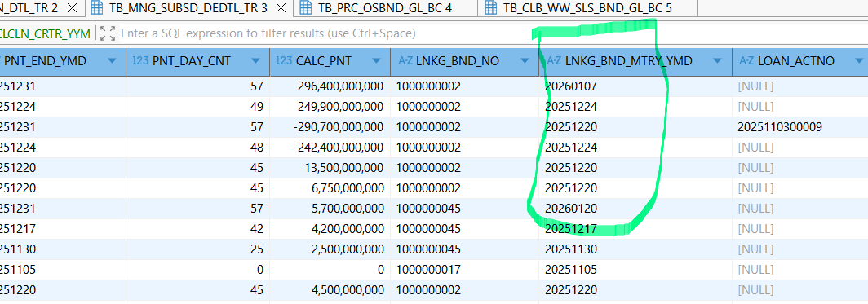This screenshot has width=868, height=304.
Task: Select the maturity date cell 20251217
Action: click(635, 229)
